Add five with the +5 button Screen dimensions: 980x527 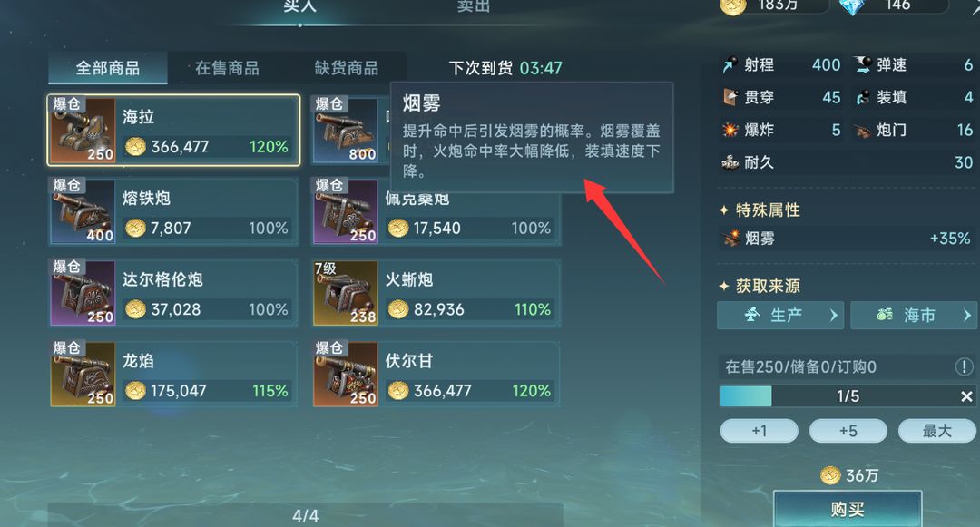[x=848, y=431]
